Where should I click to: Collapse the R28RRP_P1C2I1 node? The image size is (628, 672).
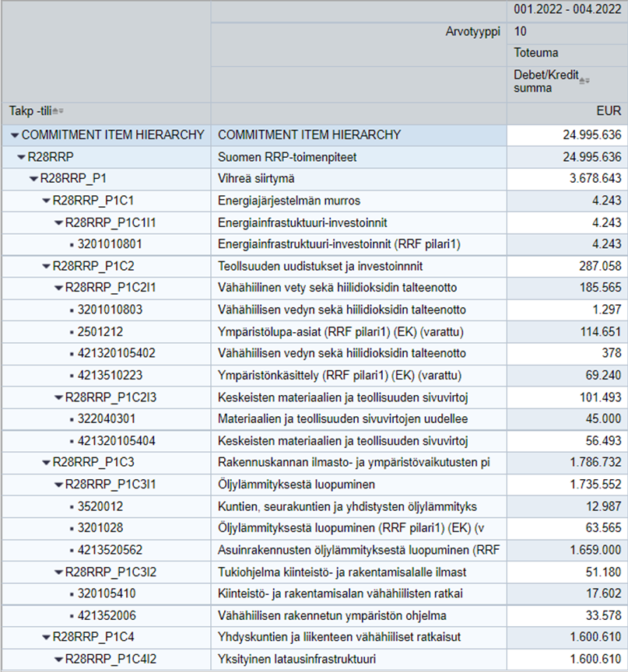coord(58,288)
